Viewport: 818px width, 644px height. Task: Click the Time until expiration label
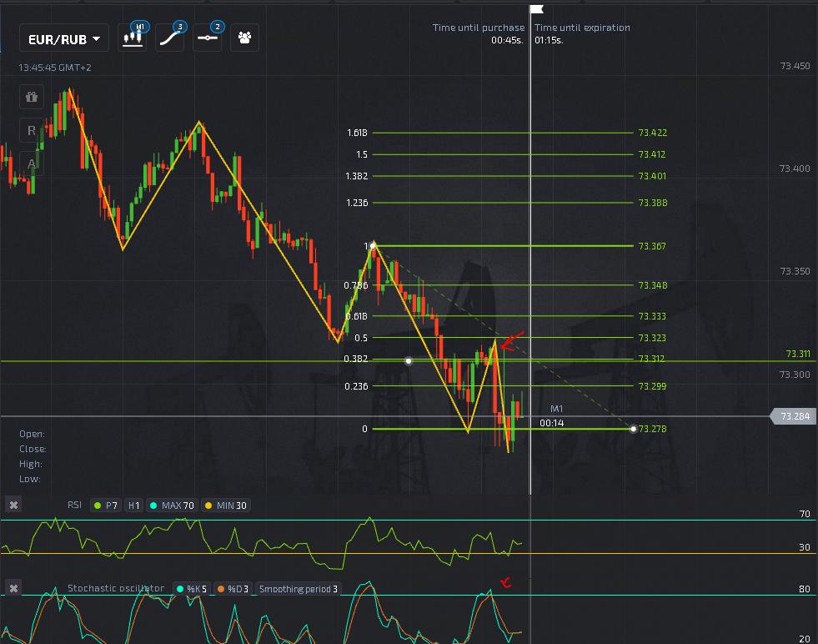(x=582, y=28)
